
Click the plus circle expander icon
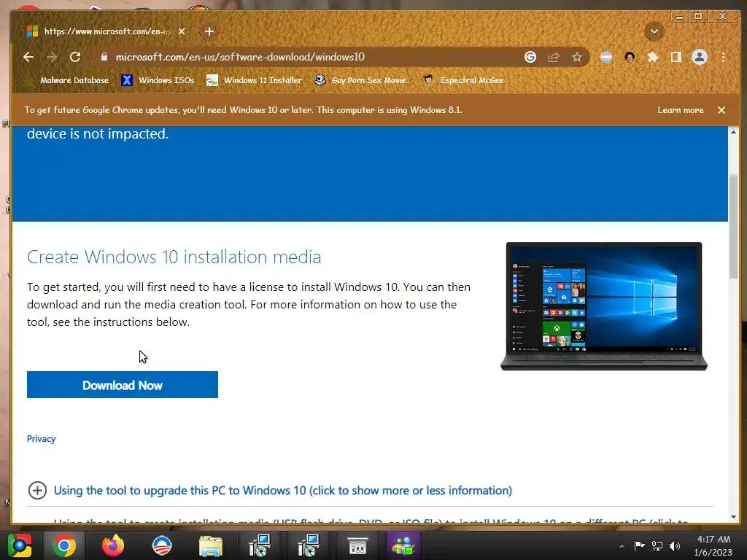[38, 491]
